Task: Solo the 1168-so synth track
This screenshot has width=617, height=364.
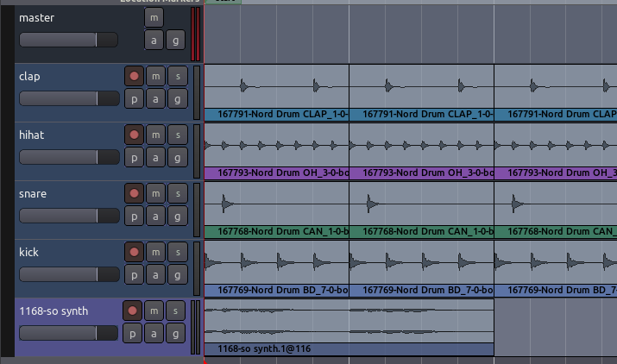Action: pyautogui.click(x=176, y=311)
